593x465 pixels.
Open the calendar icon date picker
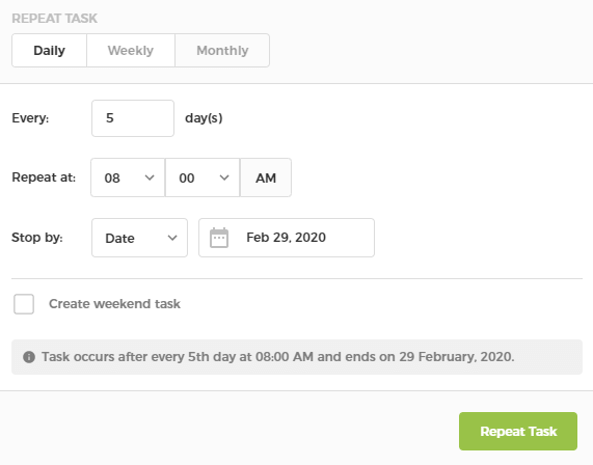click(219, 238)
